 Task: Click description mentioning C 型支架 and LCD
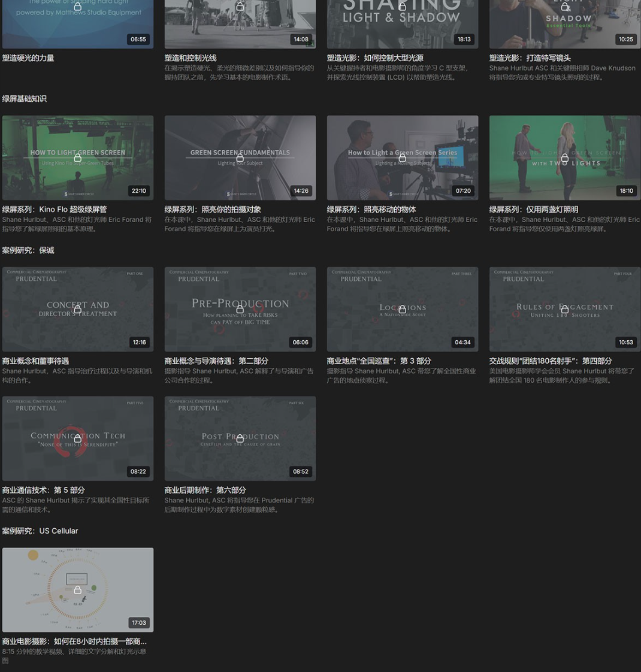398,73
